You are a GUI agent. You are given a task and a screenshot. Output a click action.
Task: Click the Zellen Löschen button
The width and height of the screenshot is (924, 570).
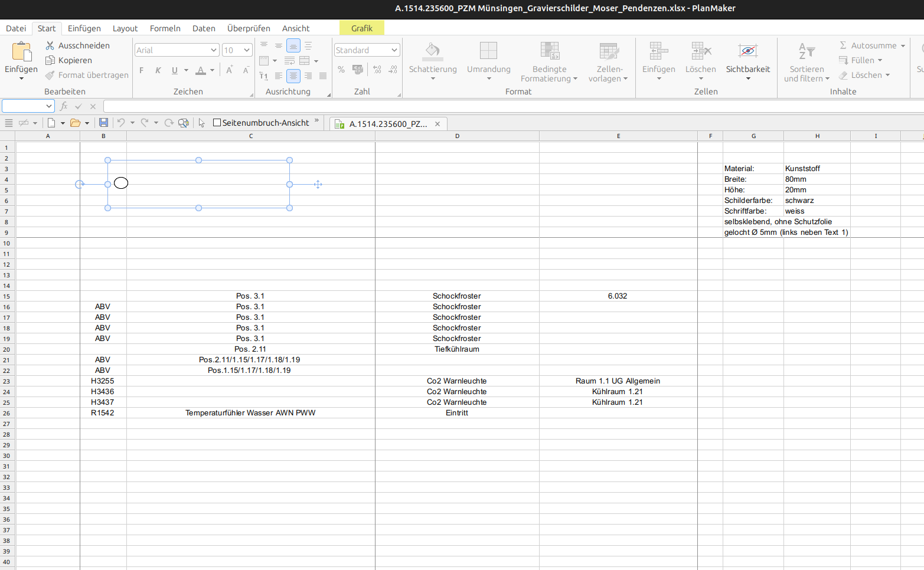(x=701, y=61)
